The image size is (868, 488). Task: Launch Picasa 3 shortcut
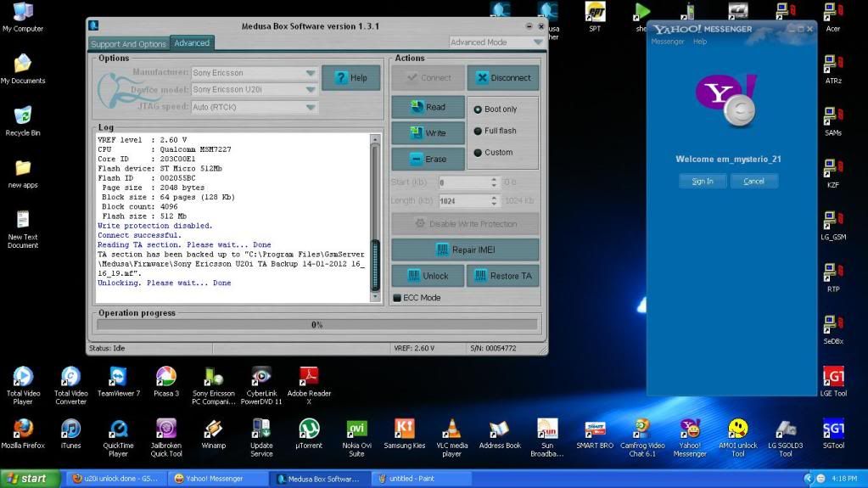166,382
